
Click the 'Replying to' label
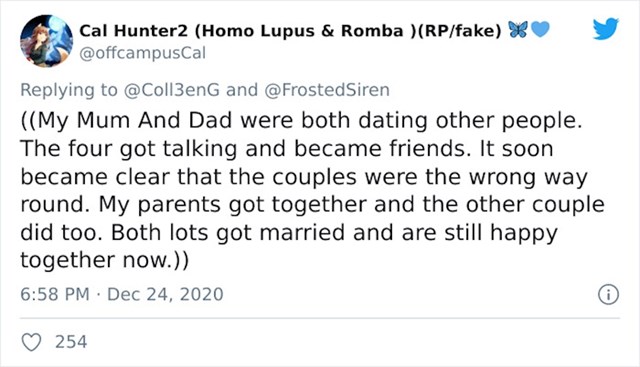pyautogui.click(x=69, y=90)
